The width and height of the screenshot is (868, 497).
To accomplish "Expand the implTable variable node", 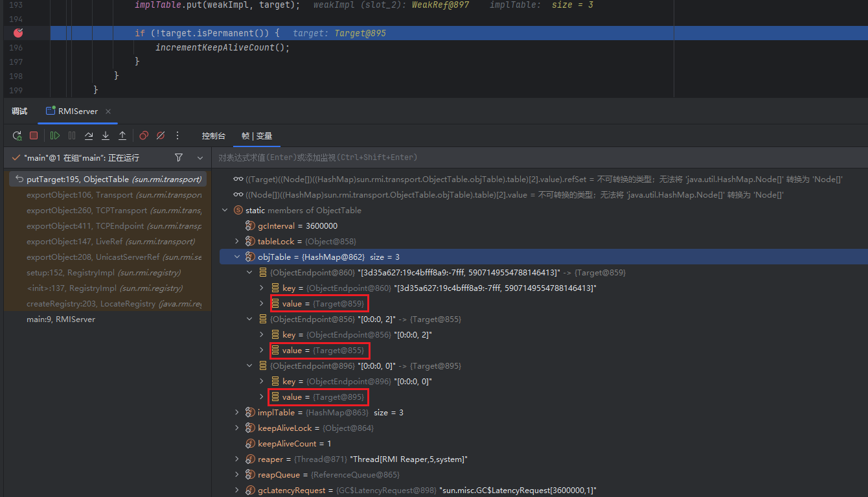I will (238, 413).
